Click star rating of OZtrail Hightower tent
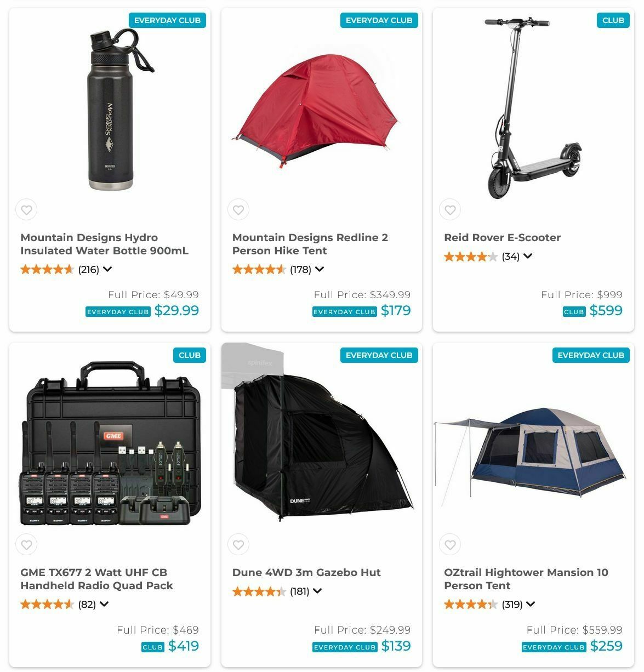 click(x=471, y=604)
